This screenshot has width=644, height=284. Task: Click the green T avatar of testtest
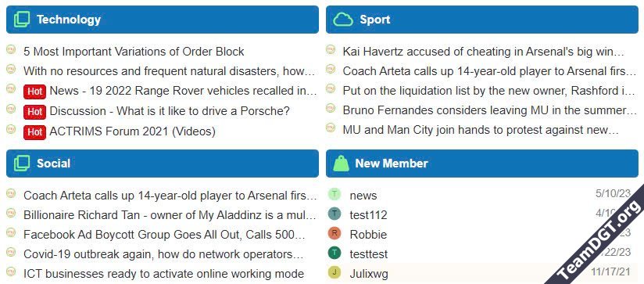pyautogui.click(x=335, y=253)
